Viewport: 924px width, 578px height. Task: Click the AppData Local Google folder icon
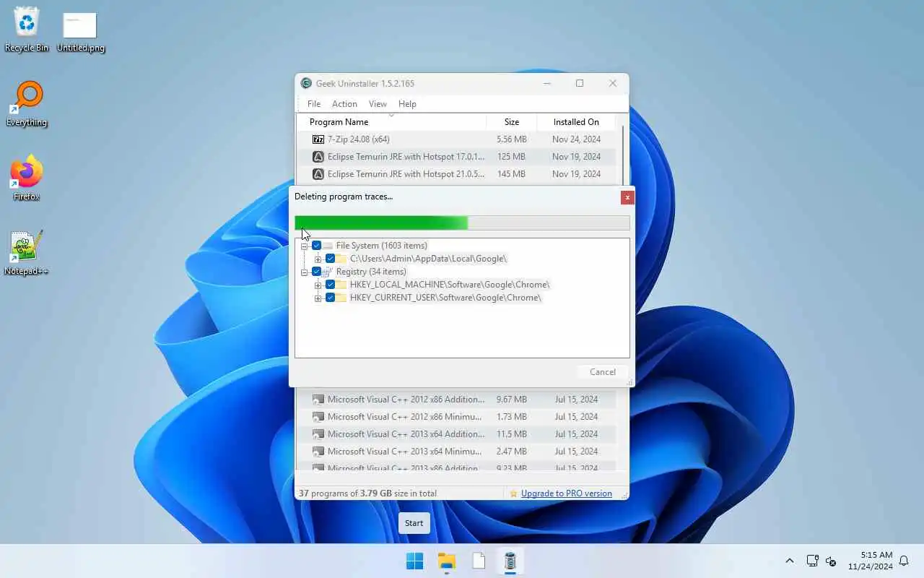coord(342,259)
